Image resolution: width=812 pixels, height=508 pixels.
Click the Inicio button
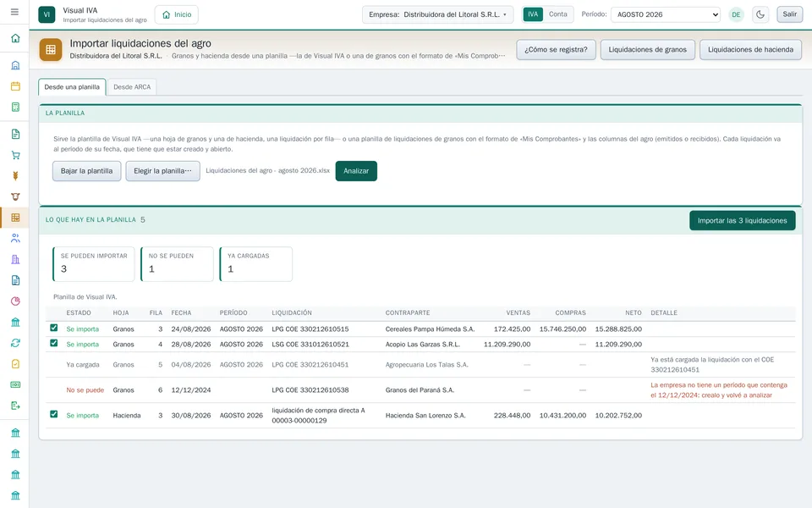pos(177,14)
